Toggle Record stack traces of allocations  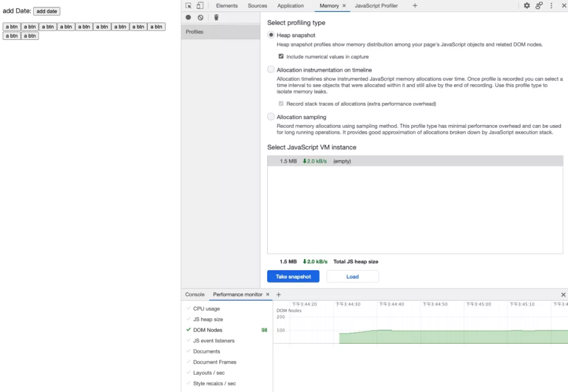281,104
